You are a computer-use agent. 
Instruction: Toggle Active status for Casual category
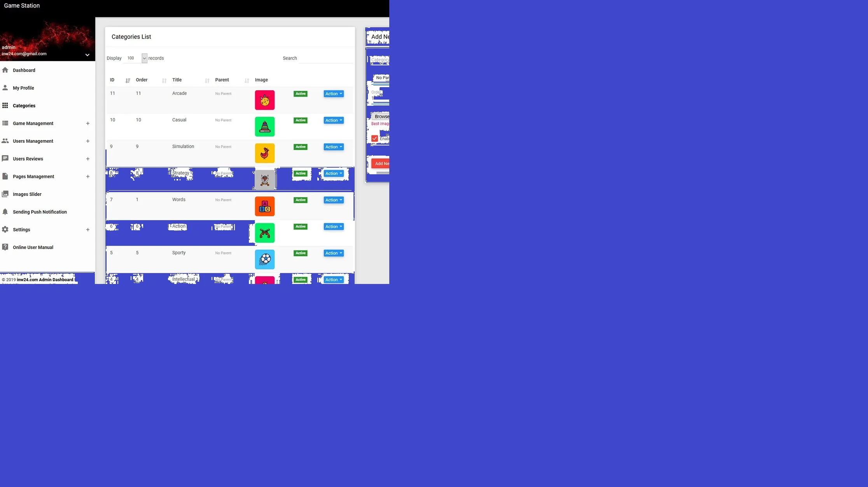click(x=300, y=120)
